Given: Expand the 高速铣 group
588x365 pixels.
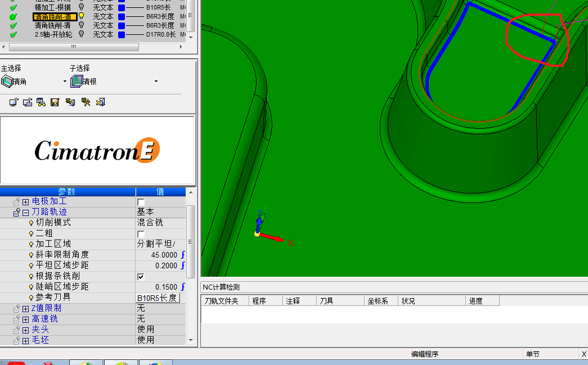Looking at the screenshot, I should pos(25,319).
